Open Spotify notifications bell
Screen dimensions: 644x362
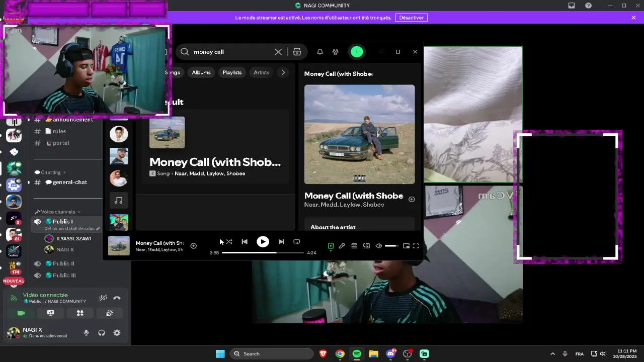point(320,52)
